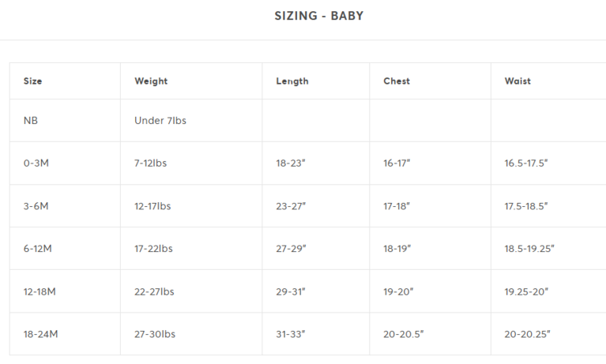Select the Weight column header
The width and height of the screenshot is (606, 364).
151,81
